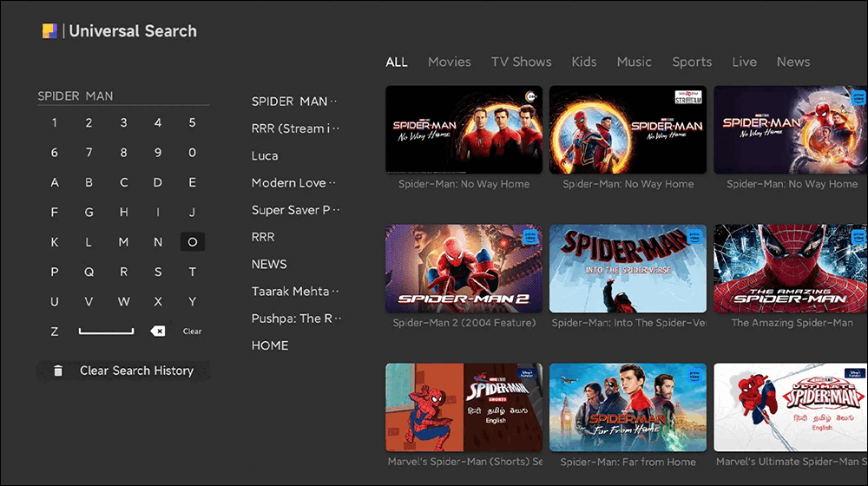Select letter M on the keyboard
868x486 pixels.
click(123, 242)
